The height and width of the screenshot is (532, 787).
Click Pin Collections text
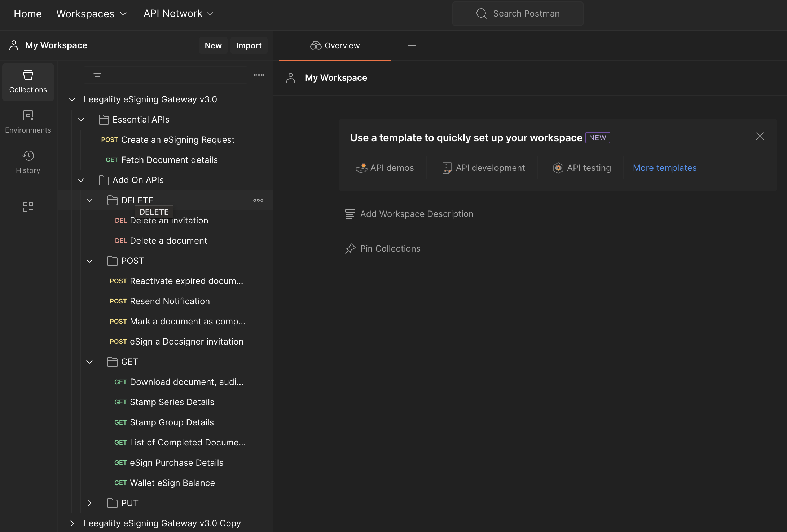point(390,249)
